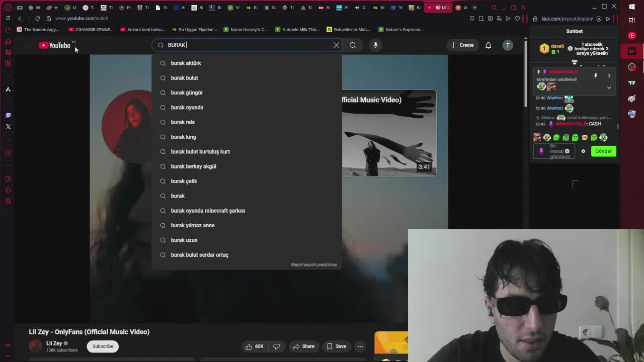Open X panel in Opera sidebar
The width and height of the screenshot is (644, 362).
click(8, 127)
